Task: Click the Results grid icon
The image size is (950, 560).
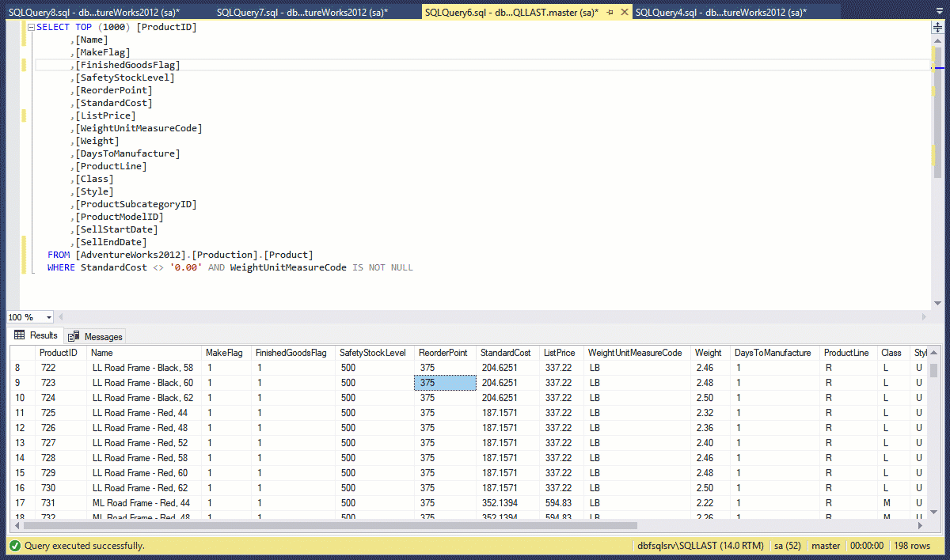Action: click(x=20, y=335)
